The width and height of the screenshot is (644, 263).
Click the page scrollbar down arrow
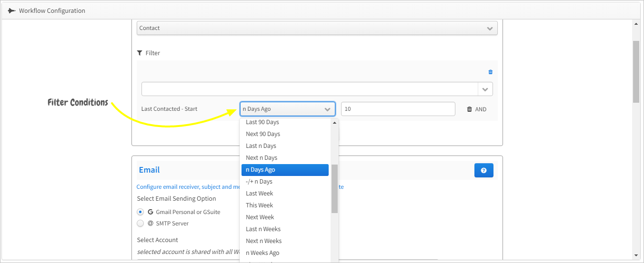pyautogui.click(x=636, y=255)
